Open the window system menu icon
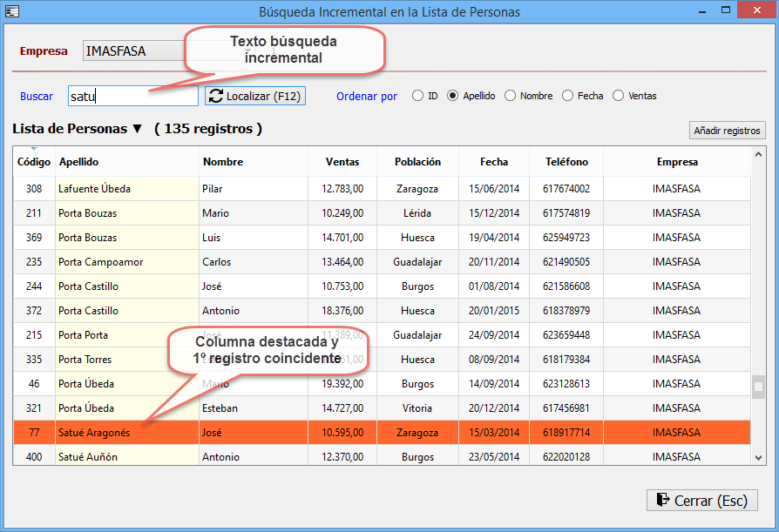The width and height of the screenshot is (779, 532). click(x=11, y=11)
